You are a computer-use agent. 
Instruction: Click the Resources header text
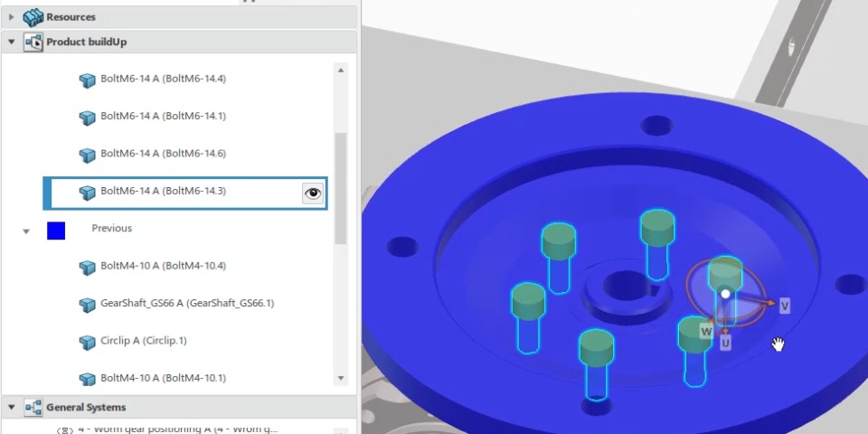pos(71,17)
